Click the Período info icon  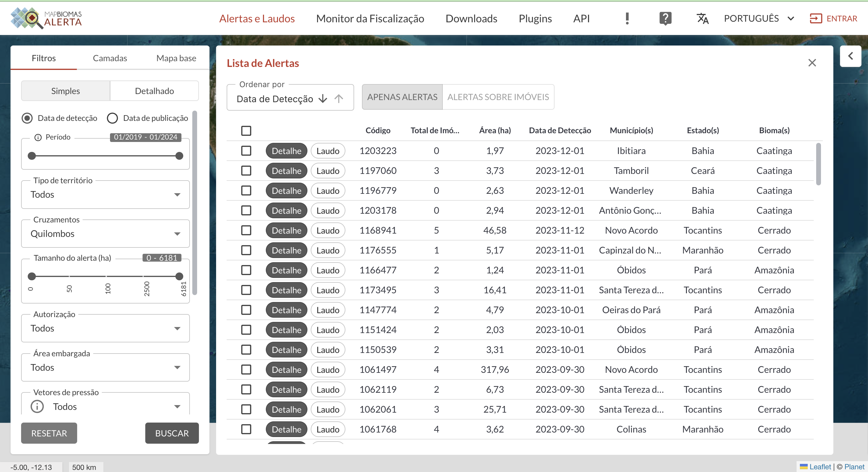38,137
